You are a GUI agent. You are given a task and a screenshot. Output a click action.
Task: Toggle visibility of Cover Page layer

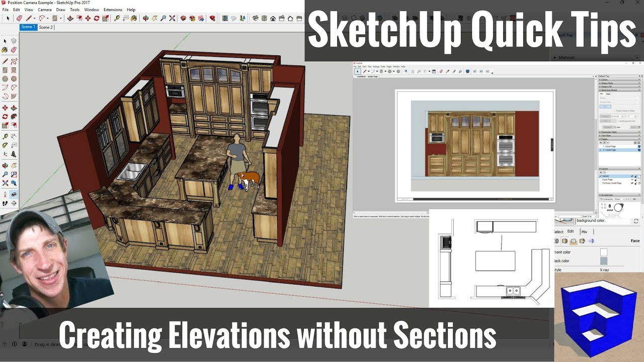tap(632, 179)
